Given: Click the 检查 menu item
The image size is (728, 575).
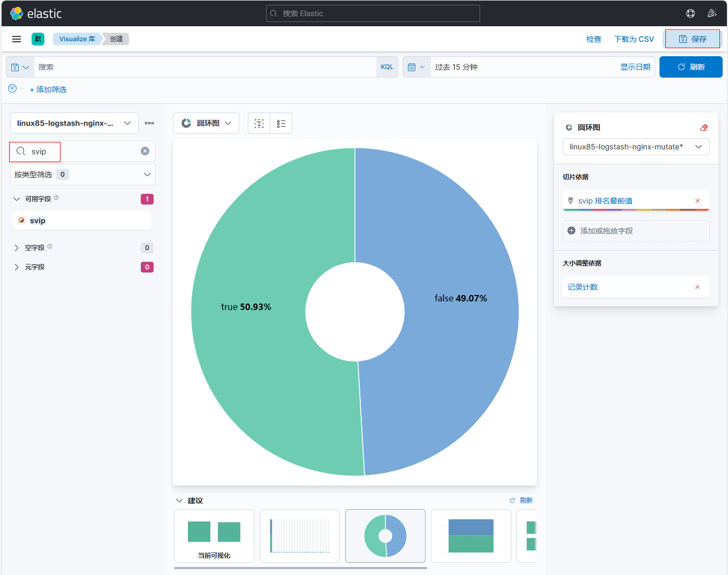Looking at the screenshot, I should tap(594, 39).
